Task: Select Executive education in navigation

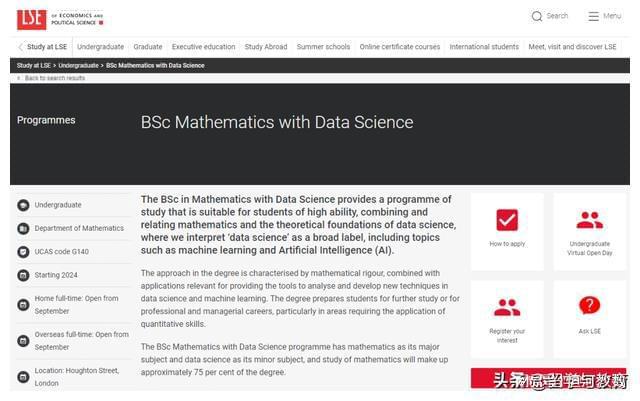Action: pos(203,47)
